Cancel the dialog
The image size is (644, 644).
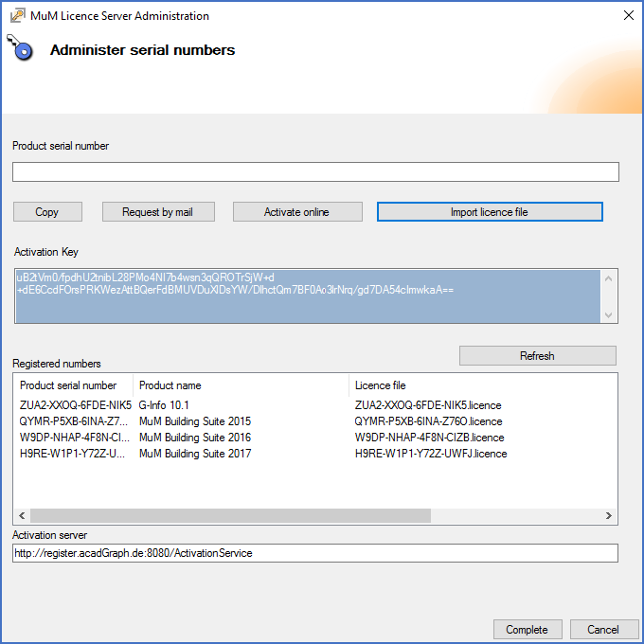(x=603, y=630)
